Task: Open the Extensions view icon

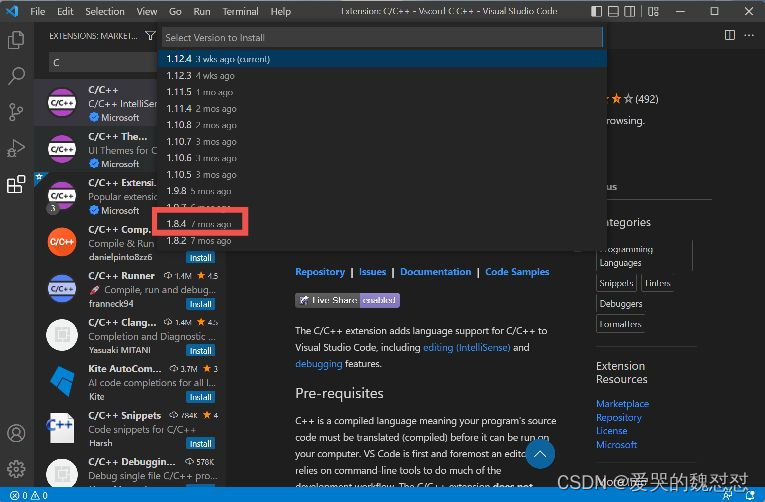Action: tap(16, 184)
